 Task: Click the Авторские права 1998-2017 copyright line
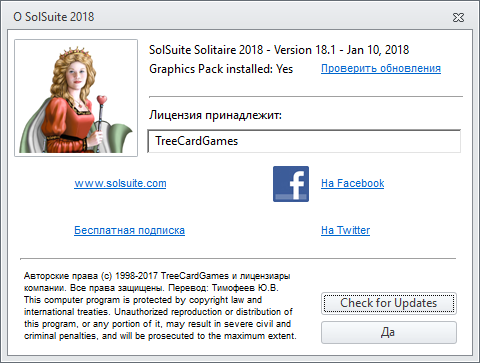tap(157, 276)
